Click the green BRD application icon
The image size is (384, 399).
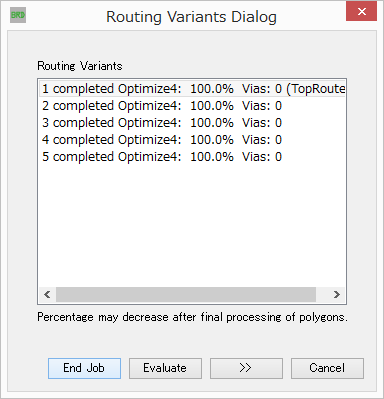[x=18, y=15]
